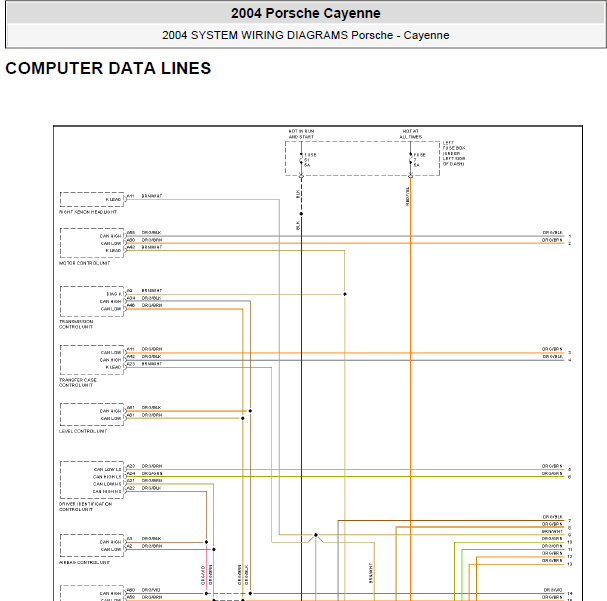Click the vertical ORG/VIO wire label

203,575
